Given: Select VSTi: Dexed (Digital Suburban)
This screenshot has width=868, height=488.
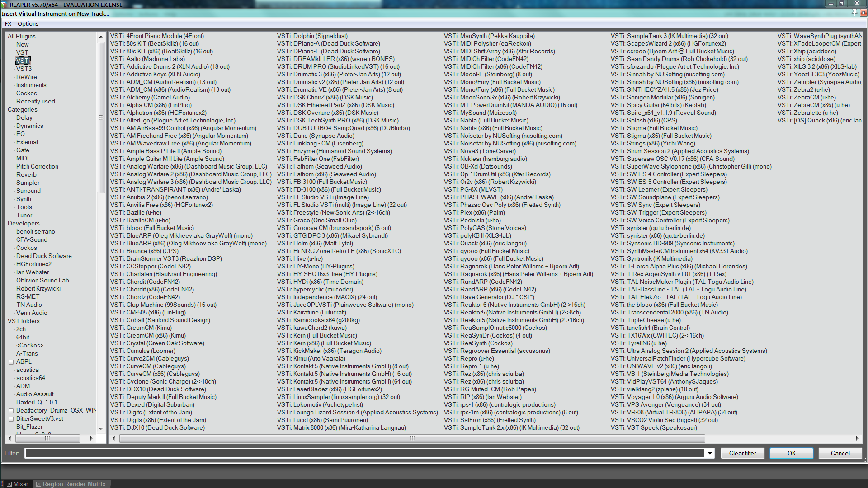Looking at the screenshot, I should tap(152, 404).
